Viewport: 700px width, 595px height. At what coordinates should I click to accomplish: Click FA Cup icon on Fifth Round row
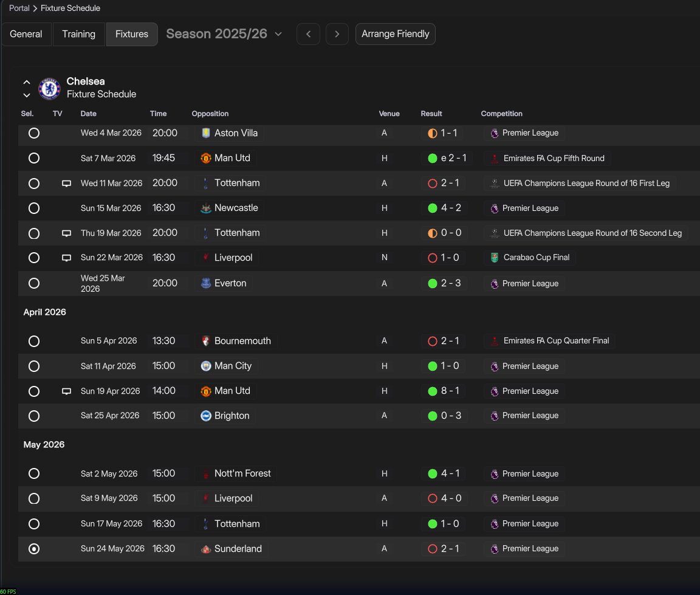[494, 159]
